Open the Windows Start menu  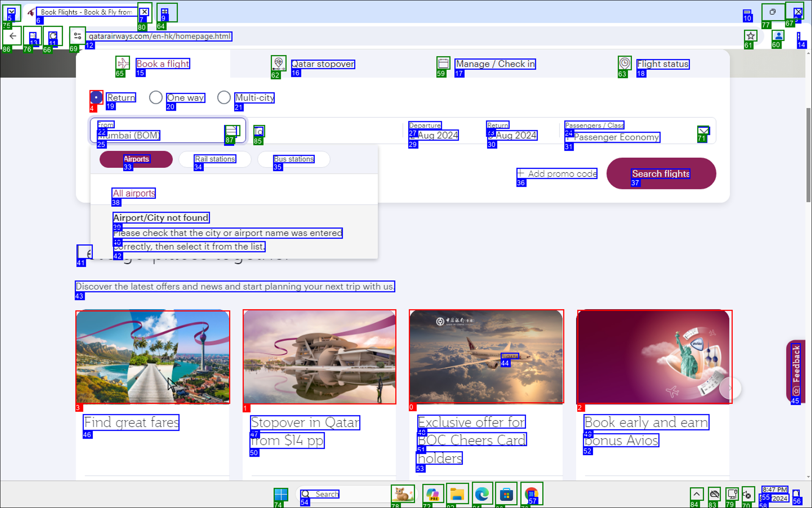click(x=280, y=494)
